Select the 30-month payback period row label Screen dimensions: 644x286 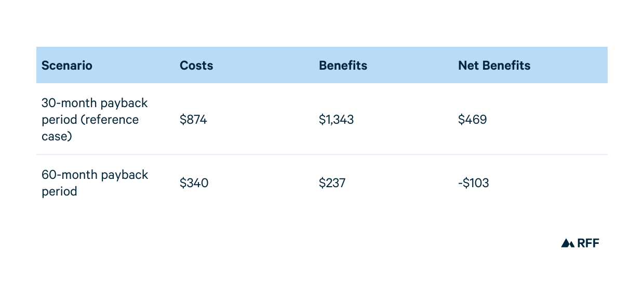(x=94, y=120)
